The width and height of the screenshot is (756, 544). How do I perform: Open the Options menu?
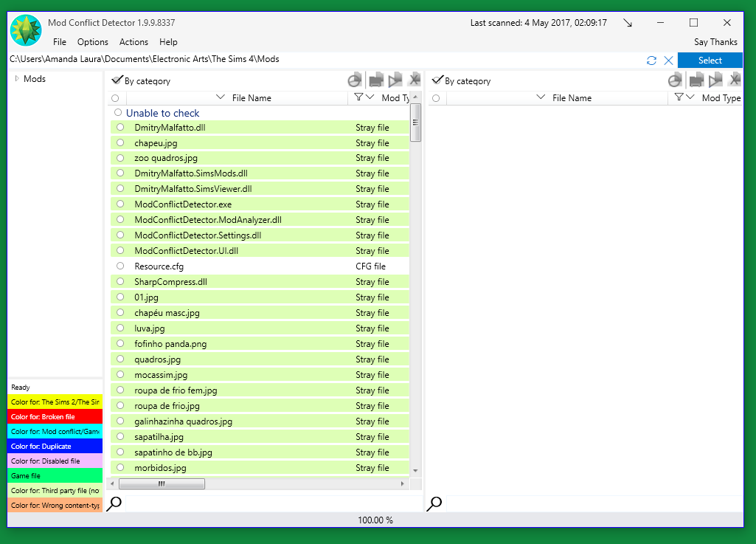point(93,42)
